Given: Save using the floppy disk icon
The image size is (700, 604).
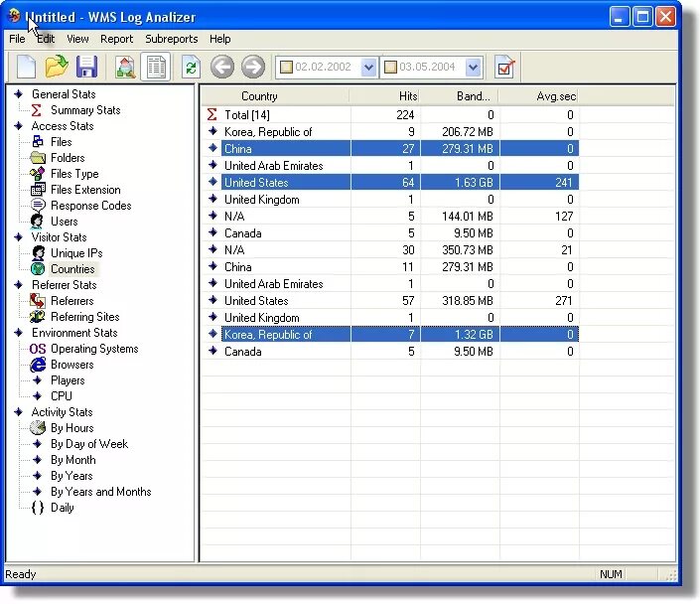Looking at the screenshot, I should (x=87, y=67).
